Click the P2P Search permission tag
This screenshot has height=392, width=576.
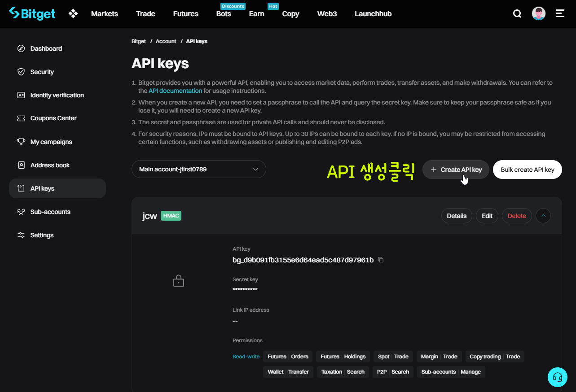coord(393,372)
